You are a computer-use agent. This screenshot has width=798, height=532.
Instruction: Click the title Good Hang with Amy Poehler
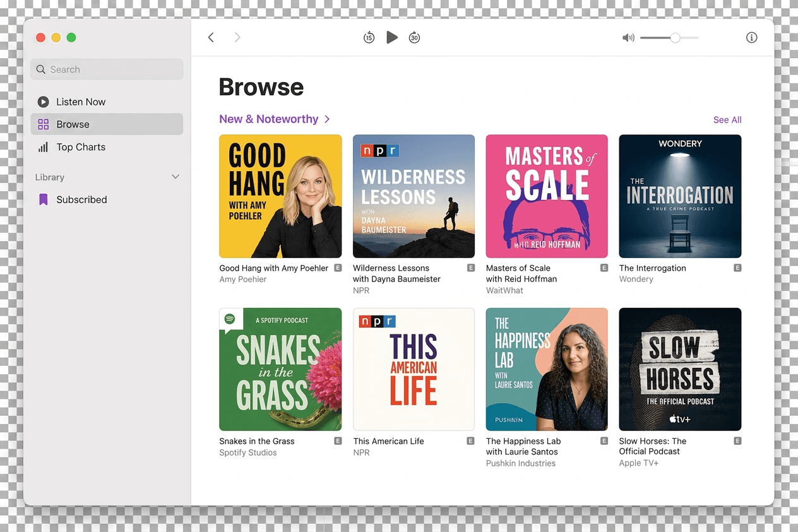coord(273,268)
